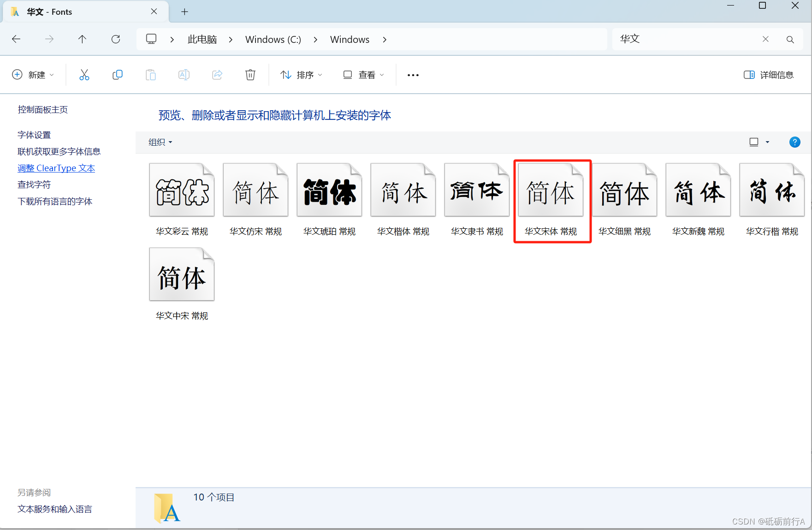Click the Windows folder breadcrumb
The image size is (812, 530).
click(350, 40)
